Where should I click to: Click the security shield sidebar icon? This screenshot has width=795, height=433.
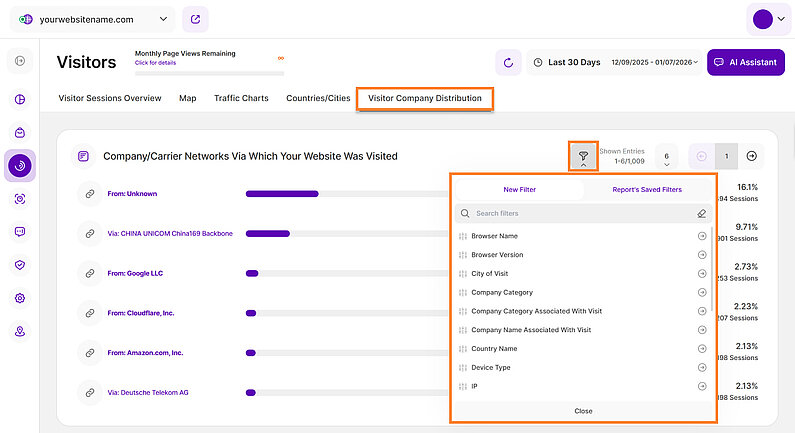(x=20, y=265)
